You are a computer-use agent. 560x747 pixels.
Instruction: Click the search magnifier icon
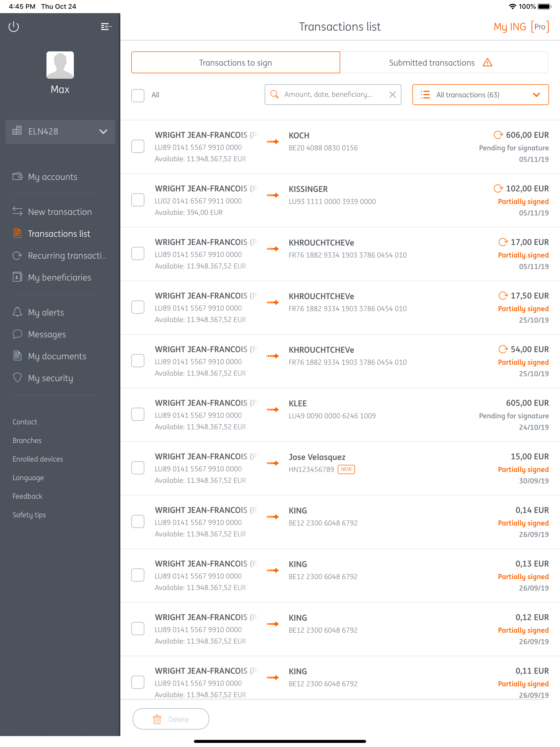[x=274, y=94]
